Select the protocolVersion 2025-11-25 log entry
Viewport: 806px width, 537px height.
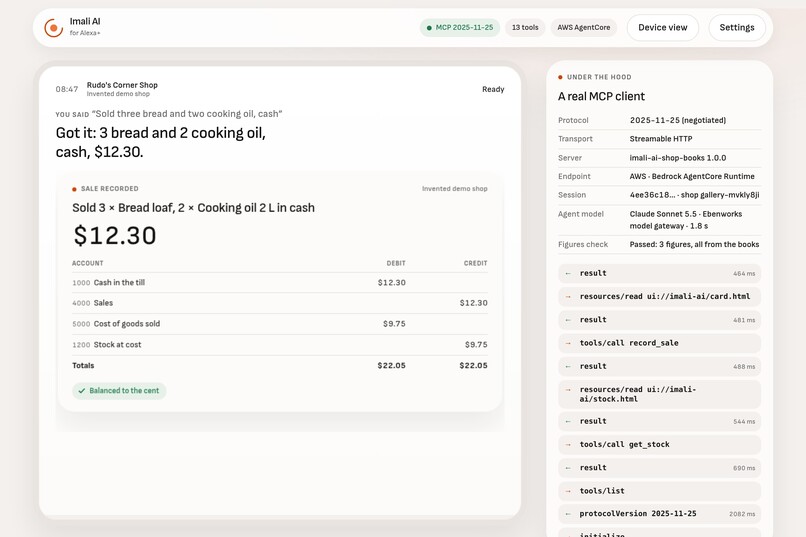pos(660,514)
